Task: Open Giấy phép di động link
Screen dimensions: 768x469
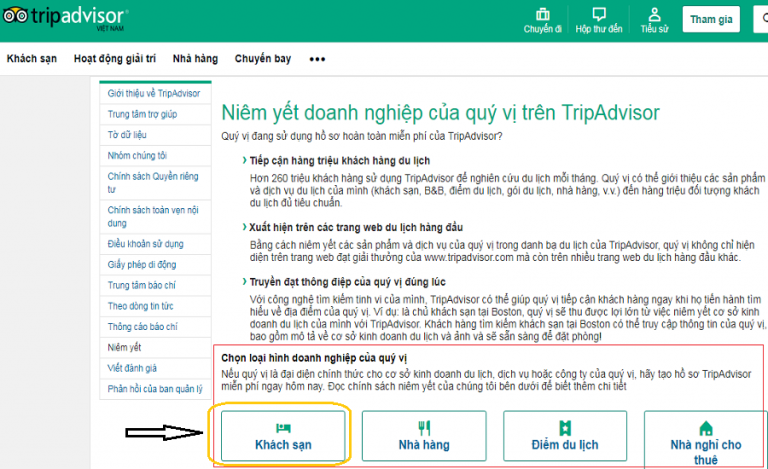Action: pos(142,265)
